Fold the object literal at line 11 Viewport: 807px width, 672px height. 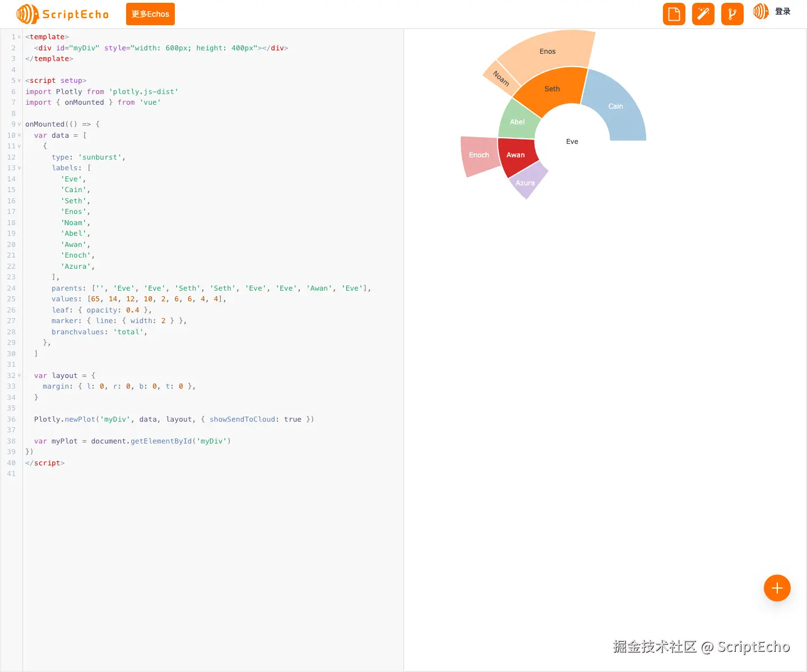[x=19, y=146]
